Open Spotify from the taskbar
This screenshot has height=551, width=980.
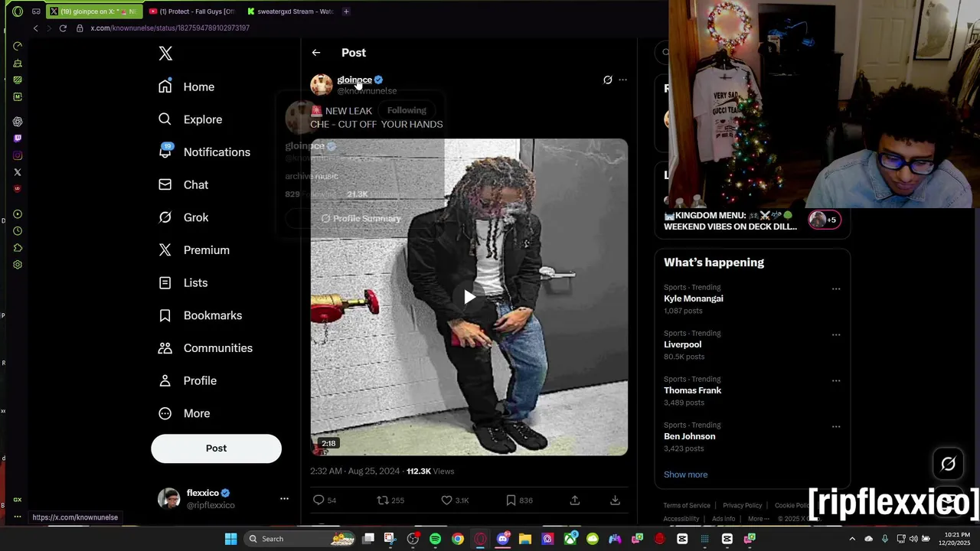[x=435, y=539]
